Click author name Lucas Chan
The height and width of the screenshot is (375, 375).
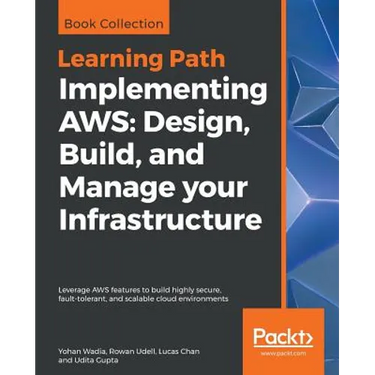(x=179, y=351)
